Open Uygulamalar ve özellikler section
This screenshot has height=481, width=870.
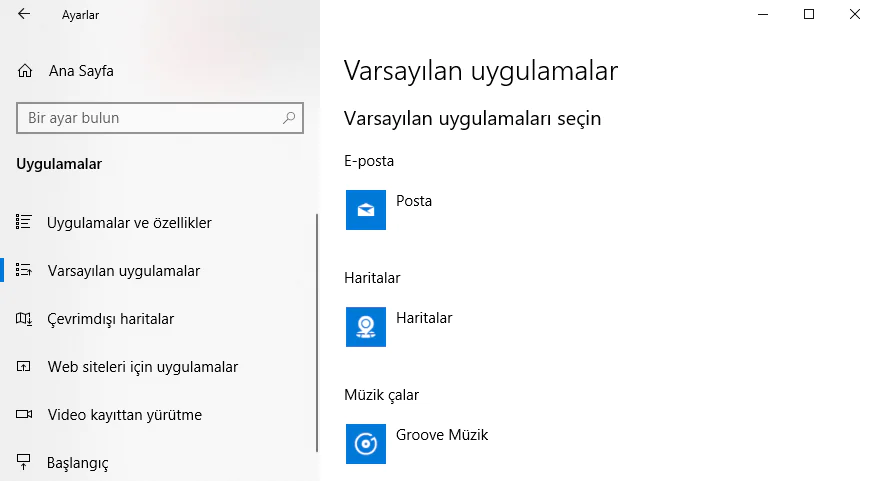(129, 222)
